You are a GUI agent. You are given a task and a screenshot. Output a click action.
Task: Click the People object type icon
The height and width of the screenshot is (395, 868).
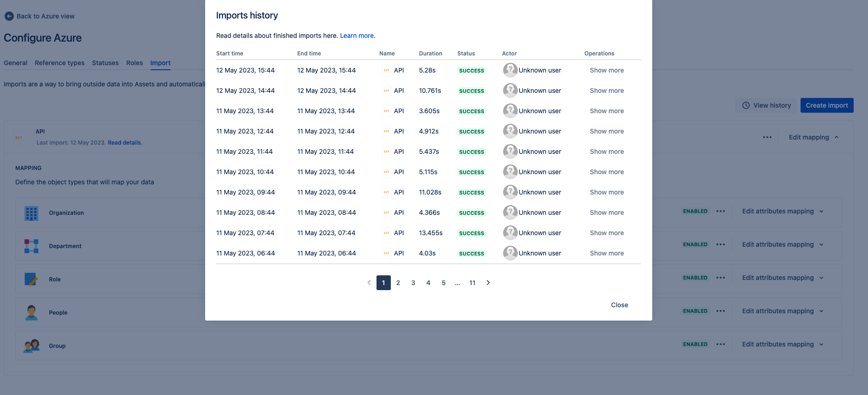pos(31,313)
